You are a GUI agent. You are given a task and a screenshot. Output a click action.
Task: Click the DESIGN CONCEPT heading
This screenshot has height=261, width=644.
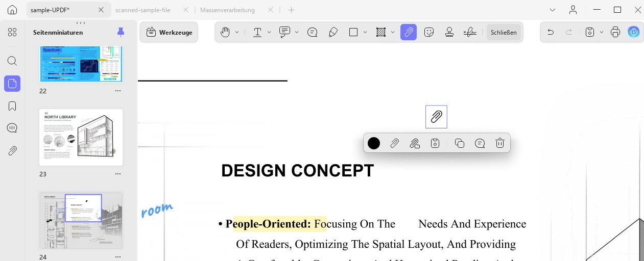click(x=298, y=171)
